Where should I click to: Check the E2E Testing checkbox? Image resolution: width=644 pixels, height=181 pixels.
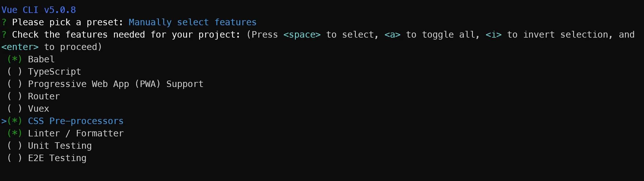point(15,158)
